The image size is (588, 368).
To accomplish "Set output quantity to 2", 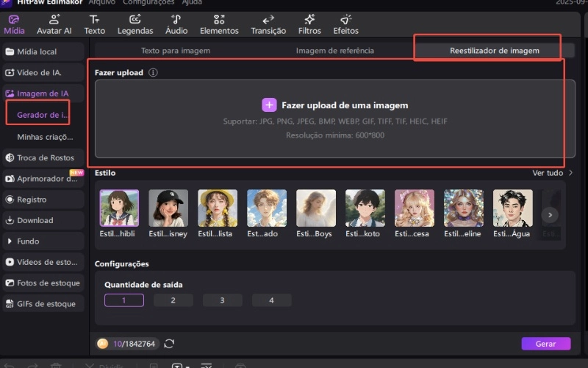I will (x=173, y=300).
